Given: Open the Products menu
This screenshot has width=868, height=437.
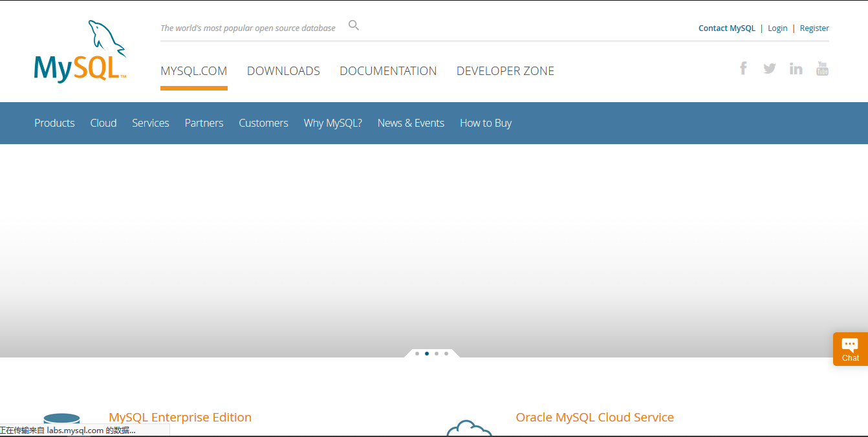Looking at the screenshot, I should click(54, 123).
